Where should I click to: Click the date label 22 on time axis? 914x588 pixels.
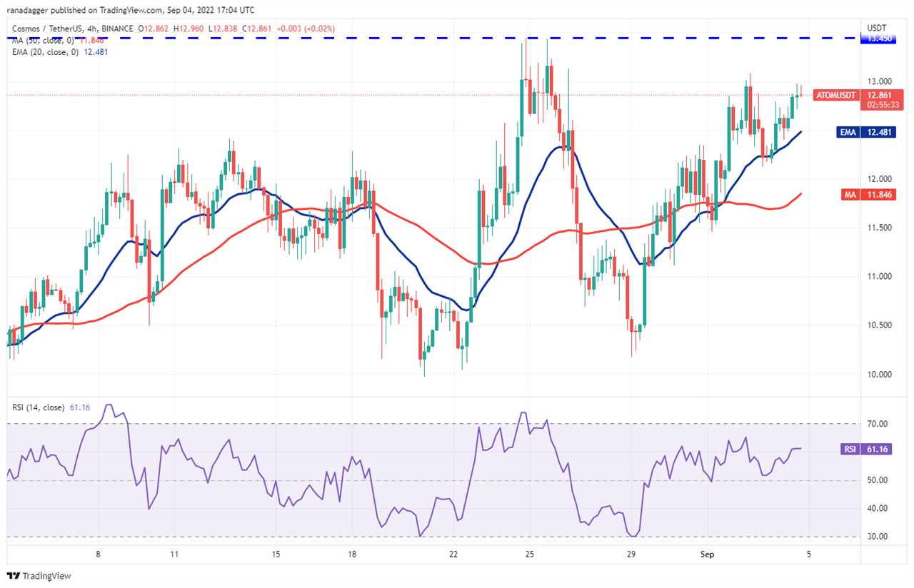click(453, 554)
